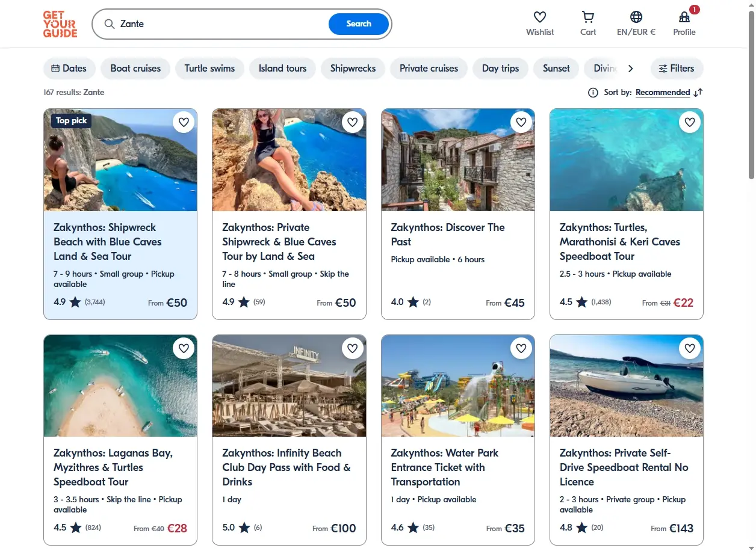
Task: Click the aerial sandbar with boats photo
Action: [x=120, y=386]
